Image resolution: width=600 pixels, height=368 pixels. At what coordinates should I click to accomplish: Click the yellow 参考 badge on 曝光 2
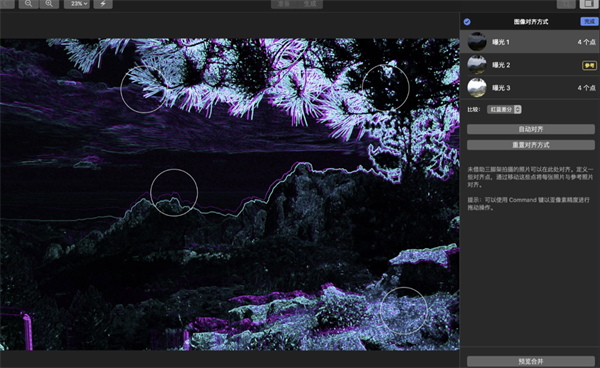(x=589, y=65)
